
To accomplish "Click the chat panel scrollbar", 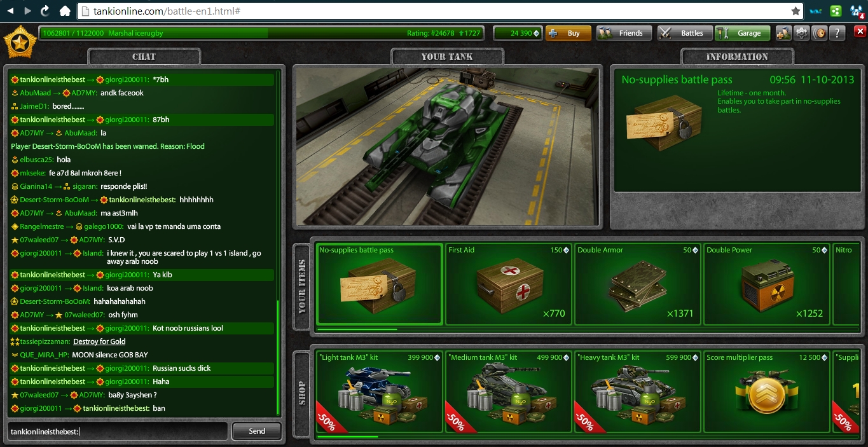I will [x=278, y=356].
